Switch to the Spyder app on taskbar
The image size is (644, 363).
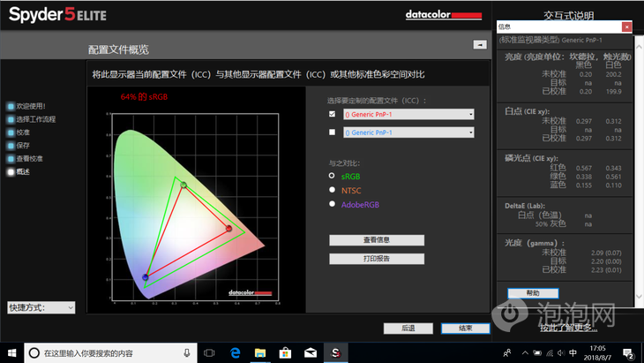coord(336,352)
